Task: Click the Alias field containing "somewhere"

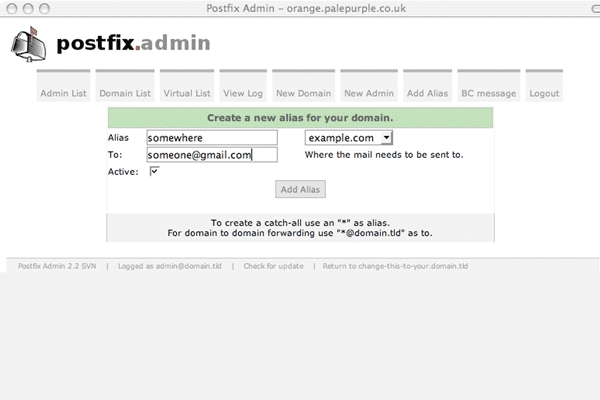Action: pos(211,138)
